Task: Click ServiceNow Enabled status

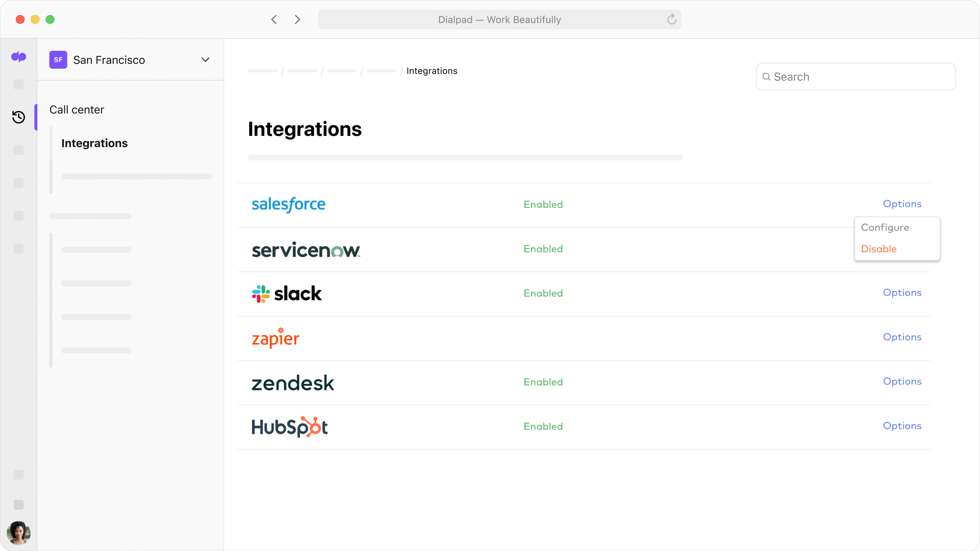Action: [x=543, y=249]
